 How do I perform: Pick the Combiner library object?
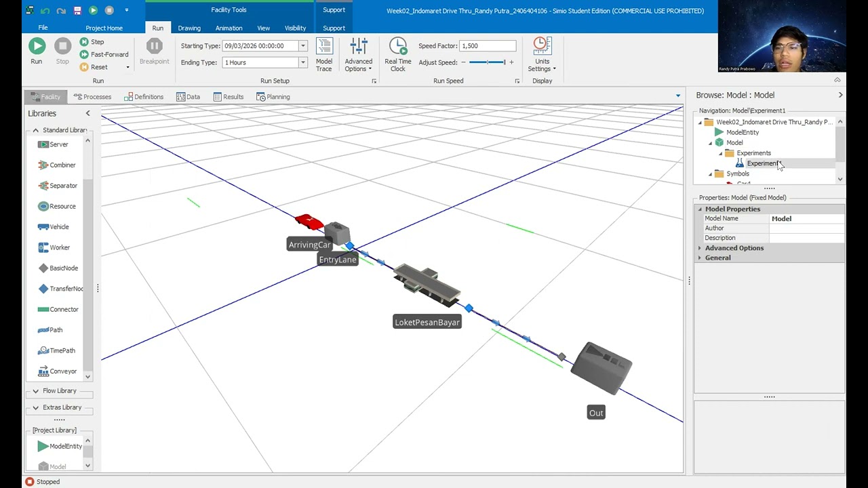56,165
